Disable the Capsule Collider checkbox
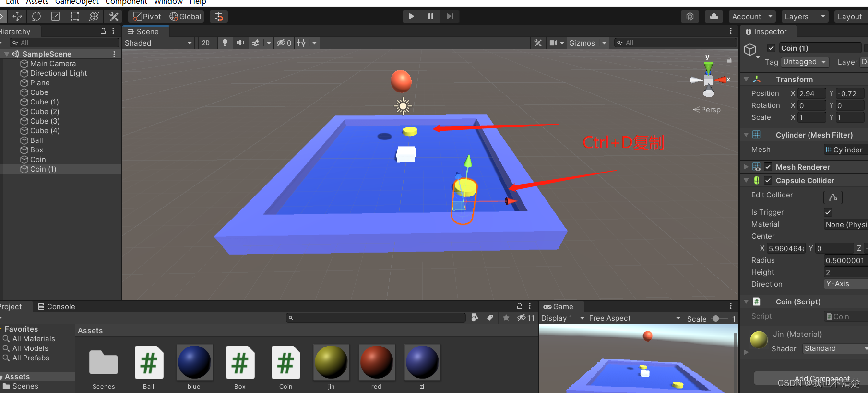The width and height of the screenshot is (868, 393). click(x=768, y=180)
